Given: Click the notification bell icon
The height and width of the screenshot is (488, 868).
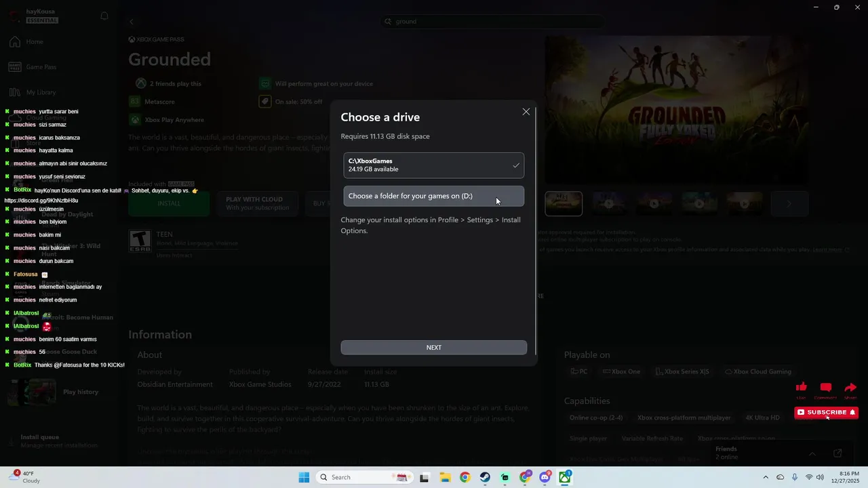Looking at the screenshot, I should pos(104,16).
